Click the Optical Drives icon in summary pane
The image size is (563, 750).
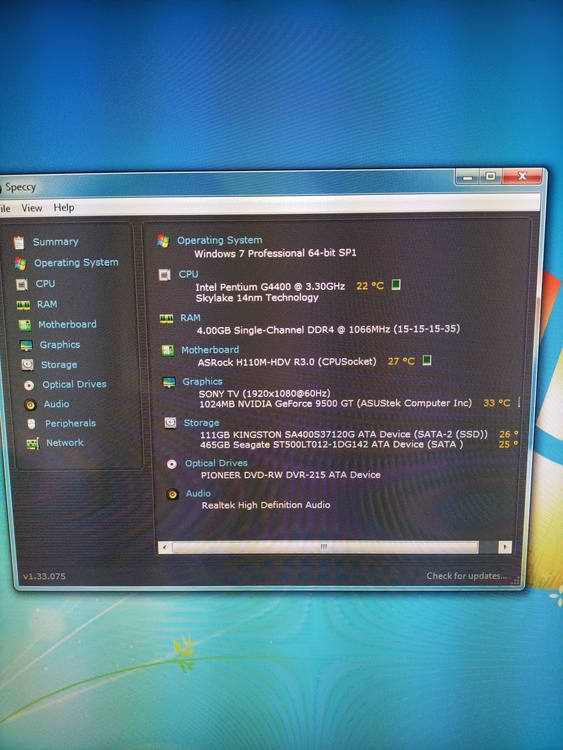(172, 464)
